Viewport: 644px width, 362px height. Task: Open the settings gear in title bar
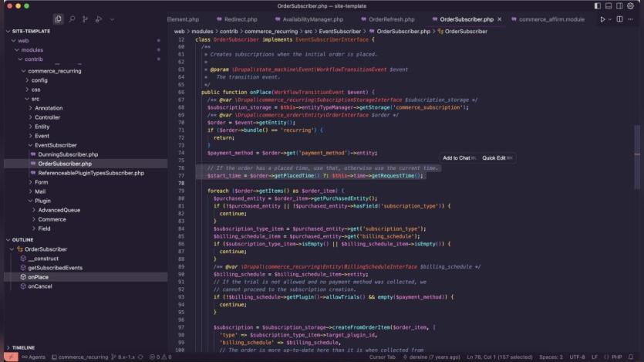pos(630,5)
